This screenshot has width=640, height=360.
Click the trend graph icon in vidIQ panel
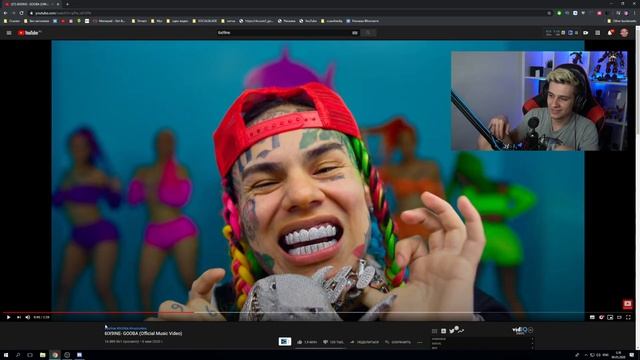coord(461,331)
